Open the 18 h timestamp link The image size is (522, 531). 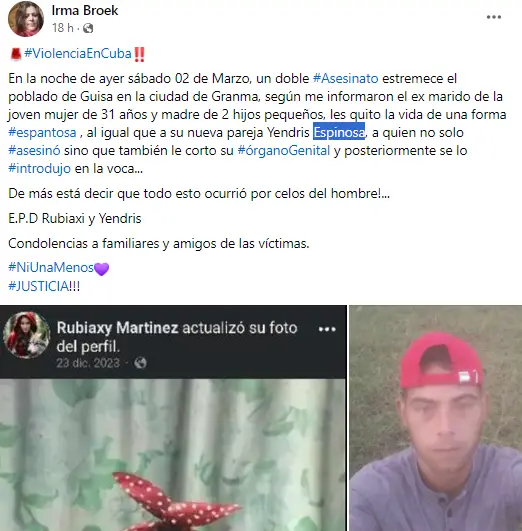(63, 28)
